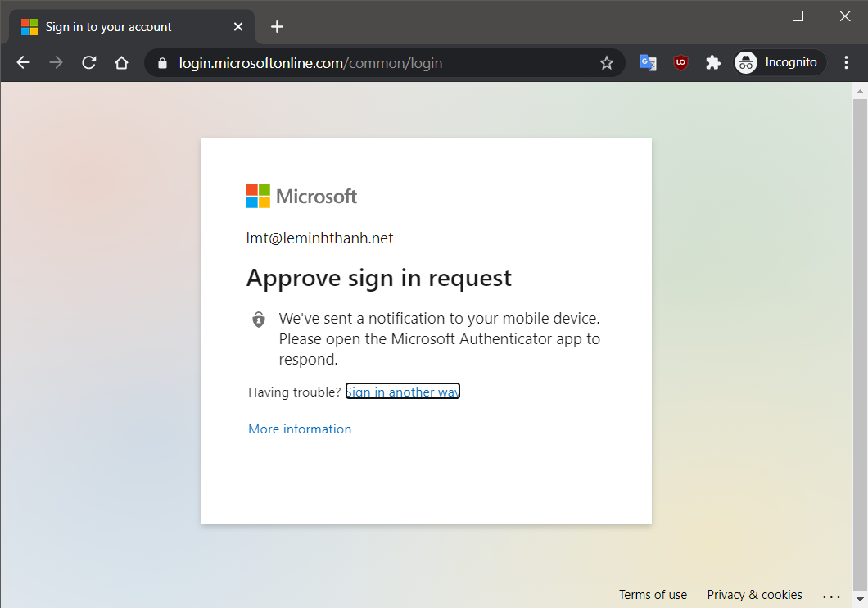This screenshot has height=608, width=868.
Task: Click the Microsoft logo on sign-in card
Action: point(301,196)
